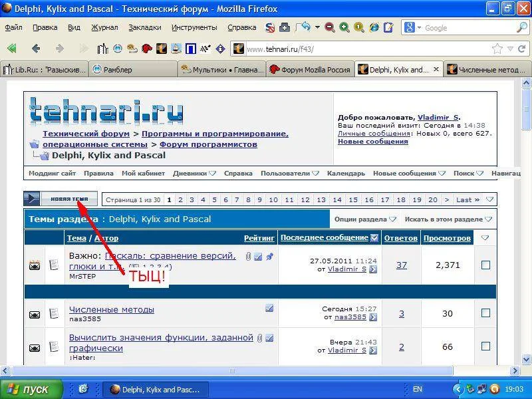Open the undo arrow history dropdown
The image size is (532, 399).
pyautogui.click(x=318, y=27)
